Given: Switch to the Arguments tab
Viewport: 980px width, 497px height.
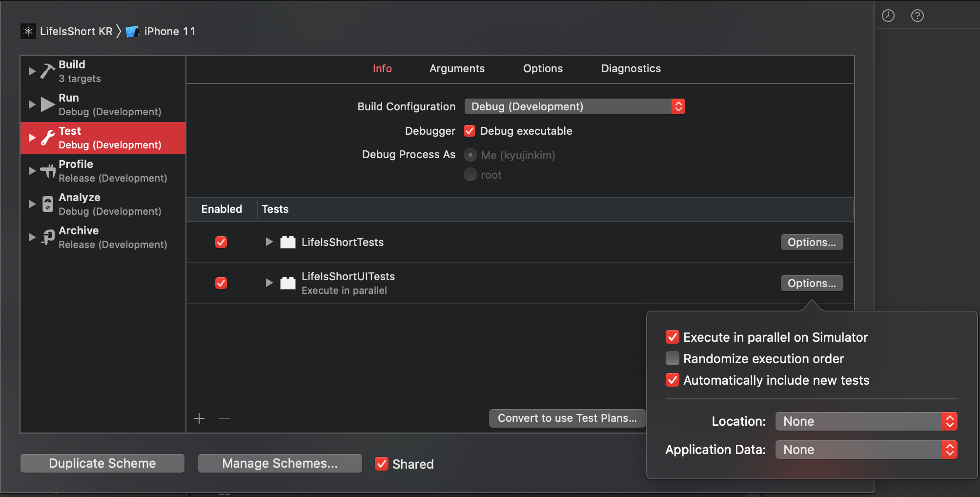Looking at the screenshot, I should coord(457,69).
